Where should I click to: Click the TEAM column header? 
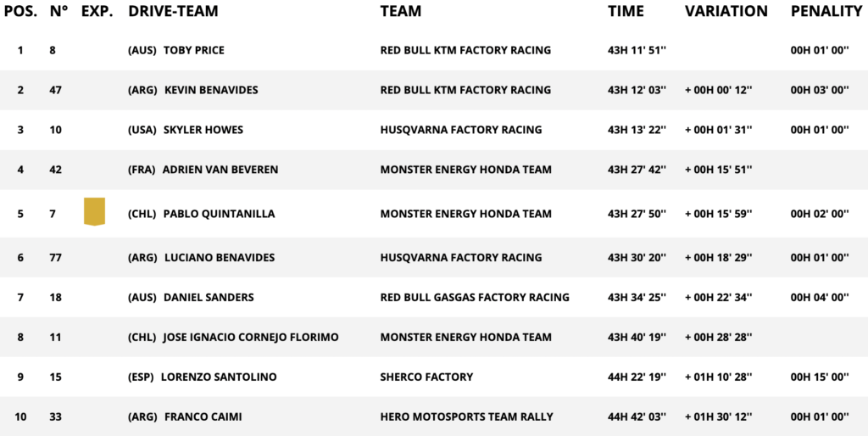(401, 12)
